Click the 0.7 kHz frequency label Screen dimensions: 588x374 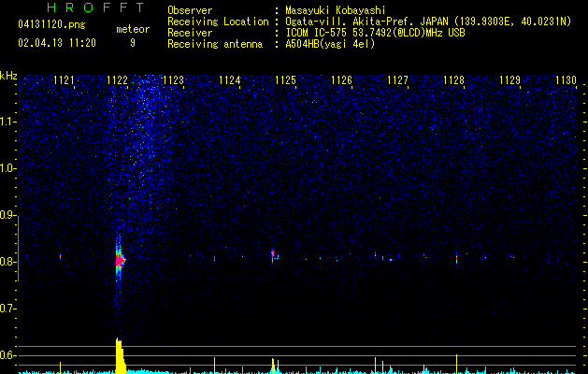click(x=7, y=309)
